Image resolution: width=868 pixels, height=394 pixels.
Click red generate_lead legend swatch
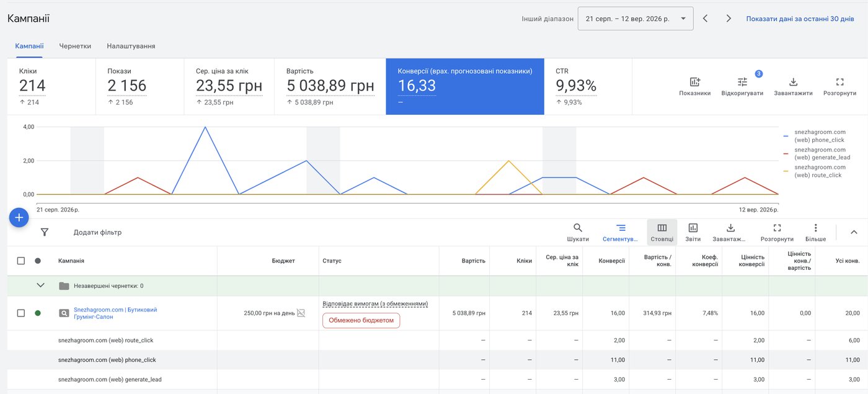(786, 153)
